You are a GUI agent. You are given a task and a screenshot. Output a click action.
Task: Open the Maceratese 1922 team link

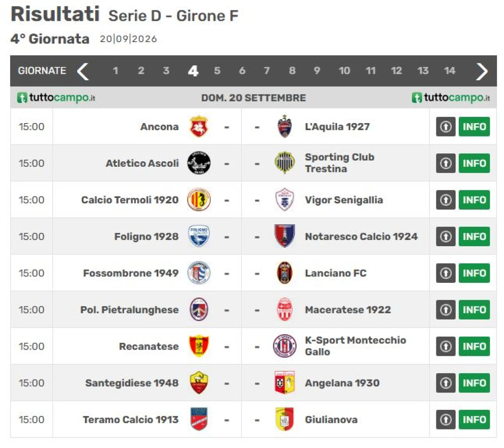(348, 310)
